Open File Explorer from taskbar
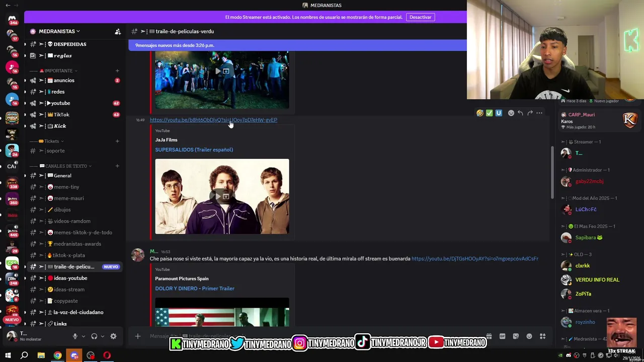Viewport: 644px width, 362px height. [41, 355]
